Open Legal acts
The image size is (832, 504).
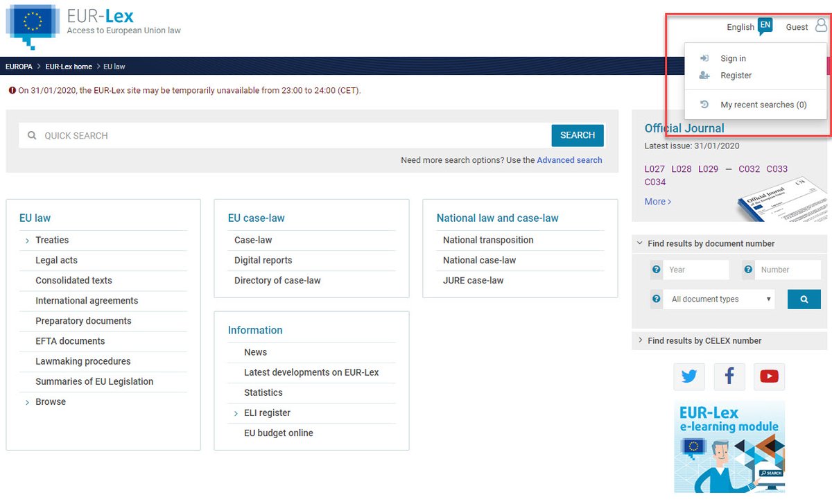56,260
